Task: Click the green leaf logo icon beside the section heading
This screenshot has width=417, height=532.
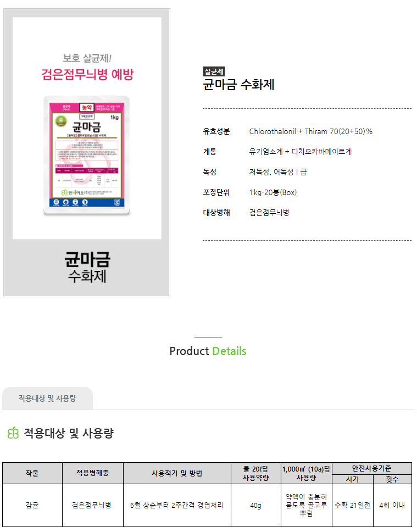Action: coord(13,433)
